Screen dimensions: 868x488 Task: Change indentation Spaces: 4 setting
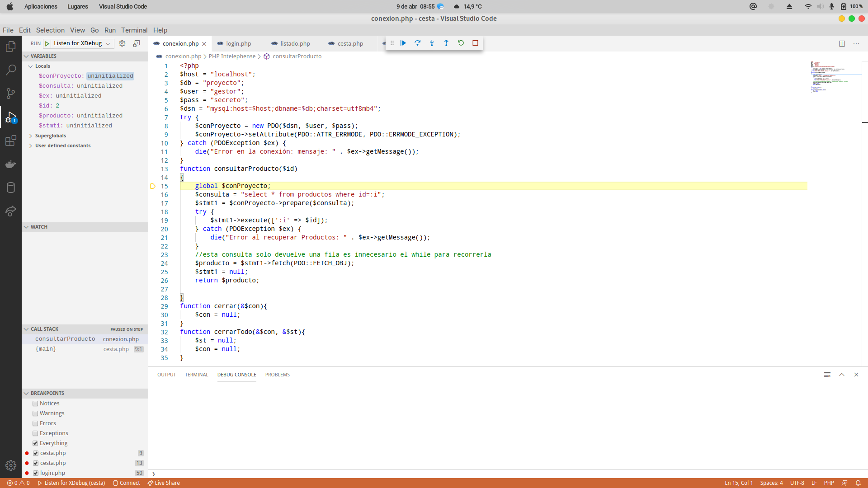[771, 483]
